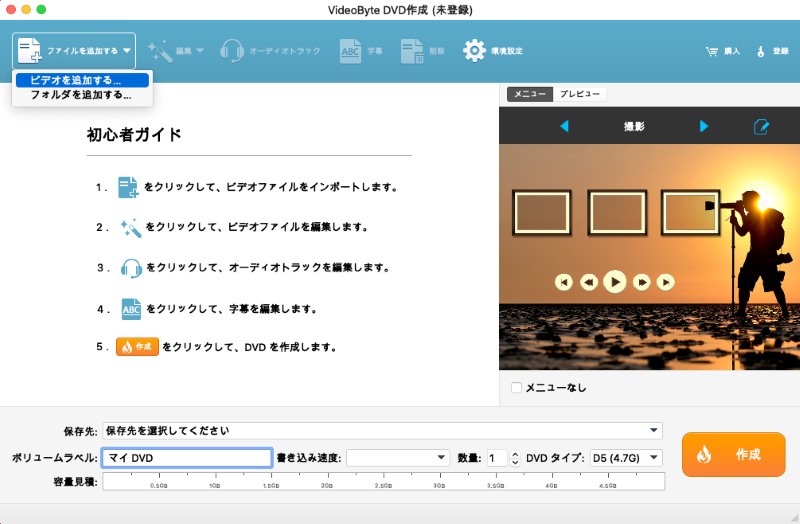Open 環境設定 gear icon

(x=474, y=51)
